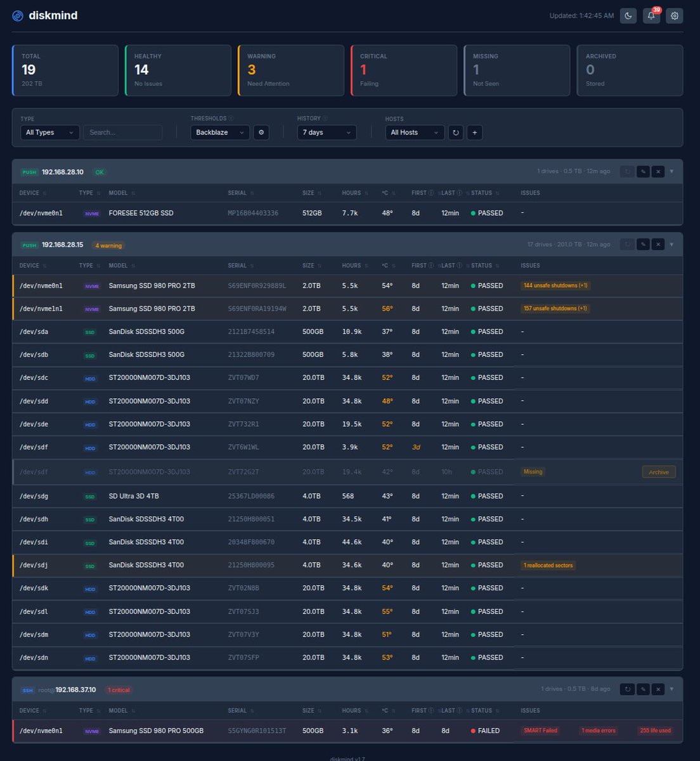
Task: Click the Thresholds info icon
Action: [231, 119]
